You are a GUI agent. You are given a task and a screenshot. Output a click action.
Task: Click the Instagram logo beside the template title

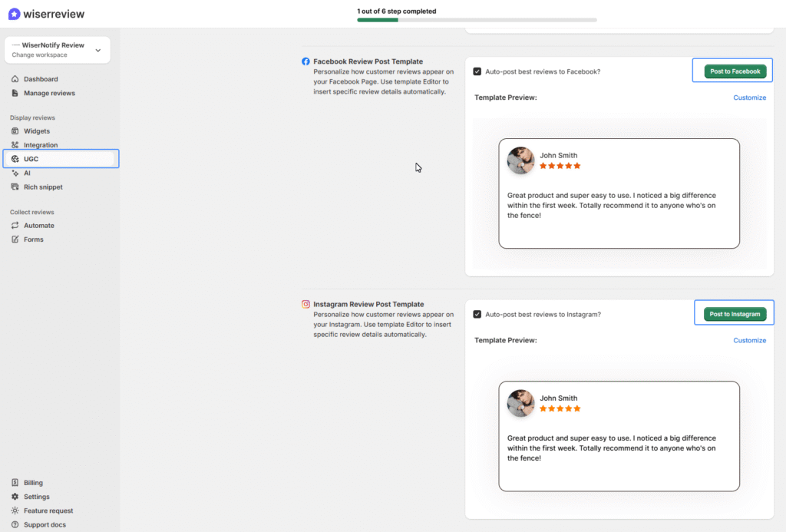click(305, 303)
